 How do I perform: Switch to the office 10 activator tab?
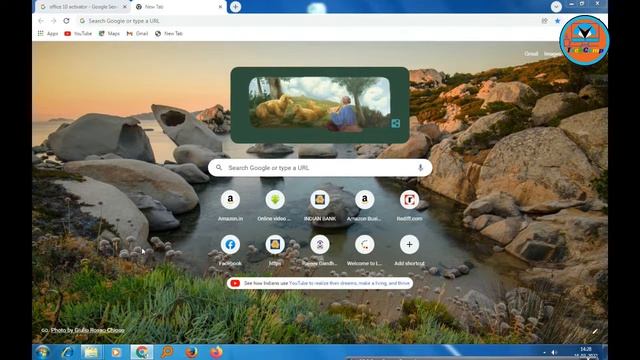(x=83, y=7)
